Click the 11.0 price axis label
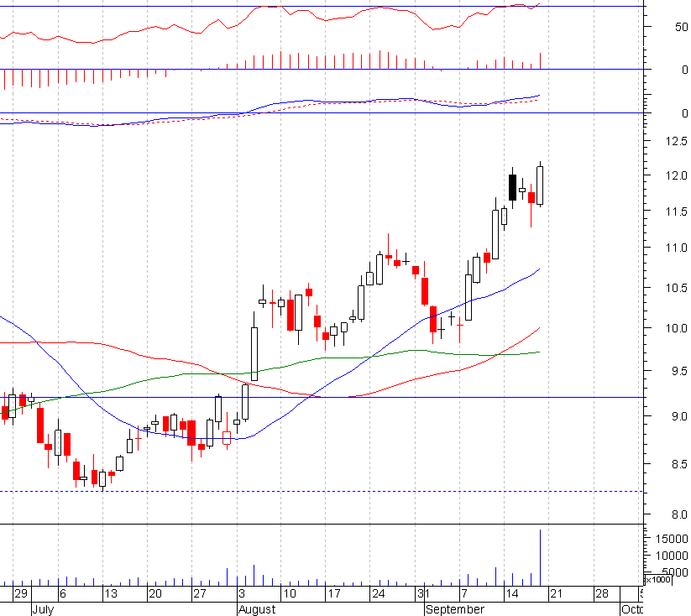 677,248
